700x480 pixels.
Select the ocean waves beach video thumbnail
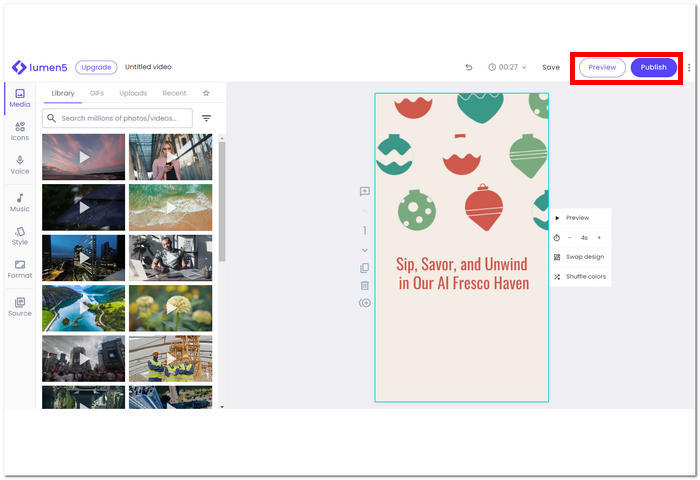(170, 207)
